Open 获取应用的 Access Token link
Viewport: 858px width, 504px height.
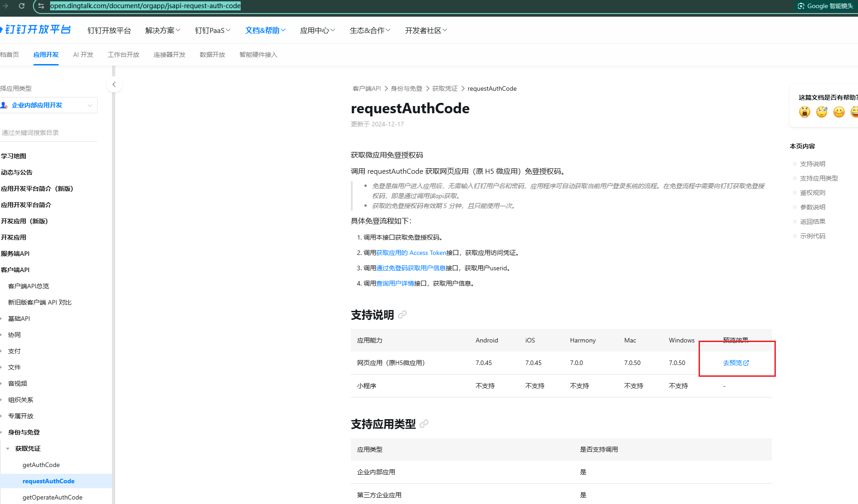(411, 253)
